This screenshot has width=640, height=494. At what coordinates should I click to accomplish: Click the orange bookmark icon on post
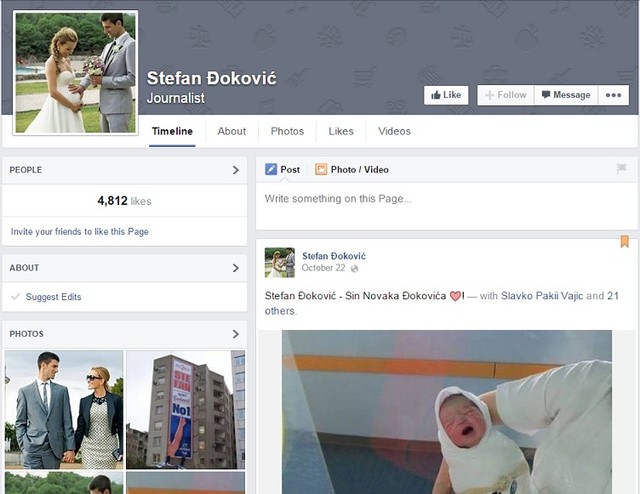(x=624, y=241)
